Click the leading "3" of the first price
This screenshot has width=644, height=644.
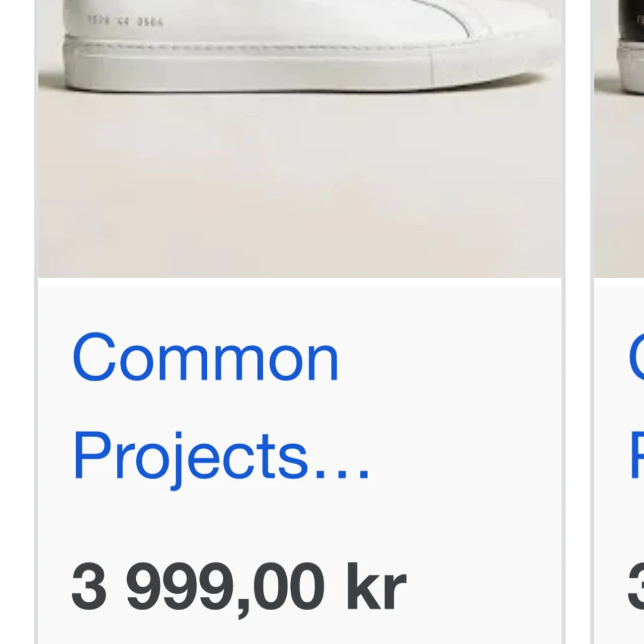click(89, 586)
